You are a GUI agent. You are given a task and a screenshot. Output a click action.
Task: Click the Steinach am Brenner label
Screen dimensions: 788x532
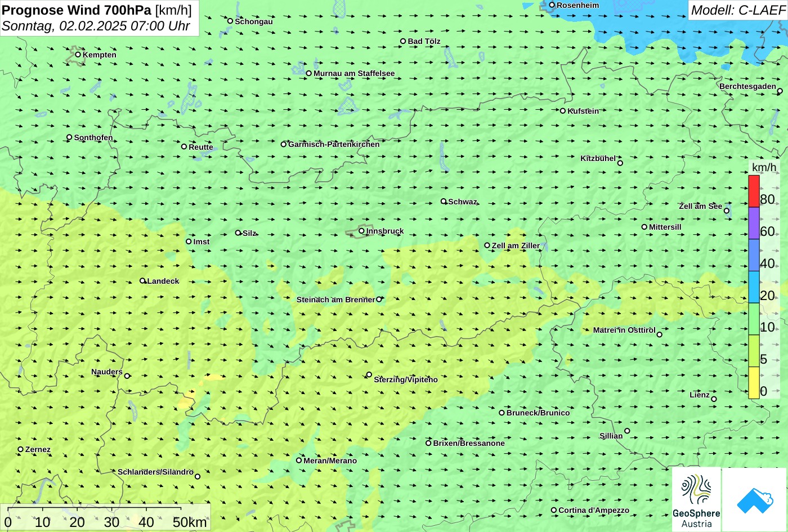point(335,299)
